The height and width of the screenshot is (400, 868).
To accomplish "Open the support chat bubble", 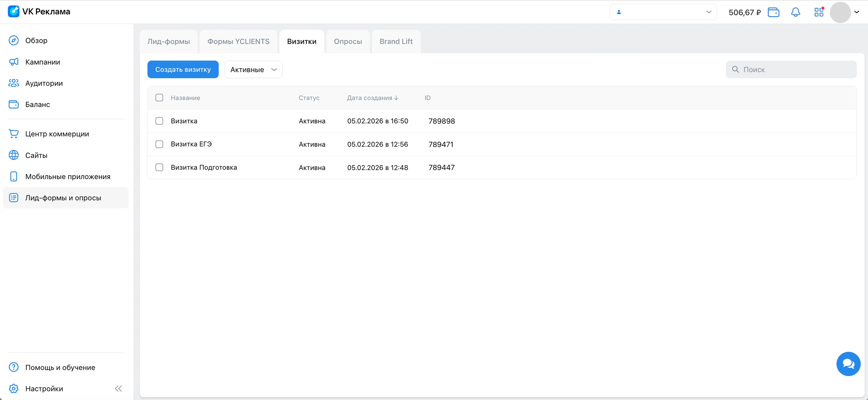I will (x=848, y=364).
